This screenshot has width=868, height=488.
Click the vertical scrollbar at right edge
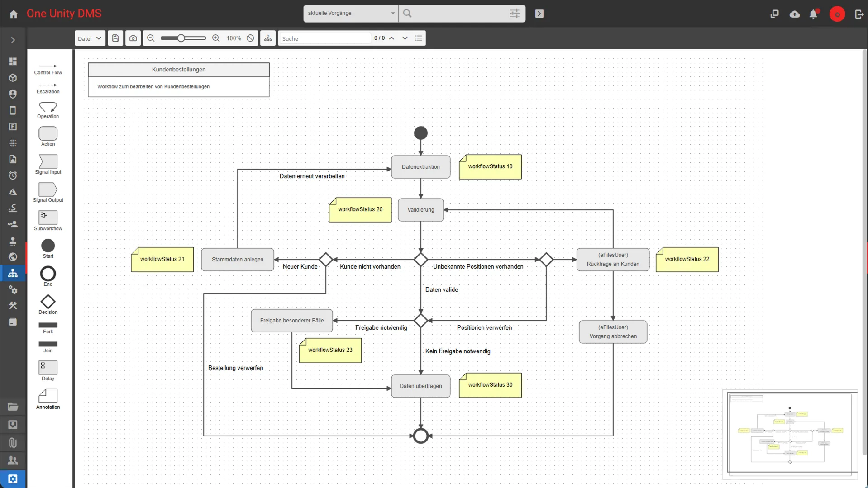[x=865, y=251]
